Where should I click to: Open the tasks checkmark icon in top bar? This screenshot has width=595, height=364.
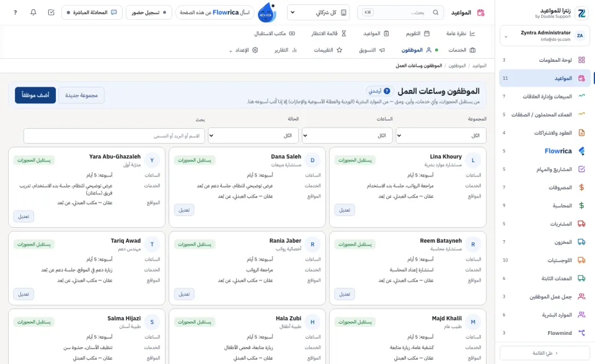[51, 12]
